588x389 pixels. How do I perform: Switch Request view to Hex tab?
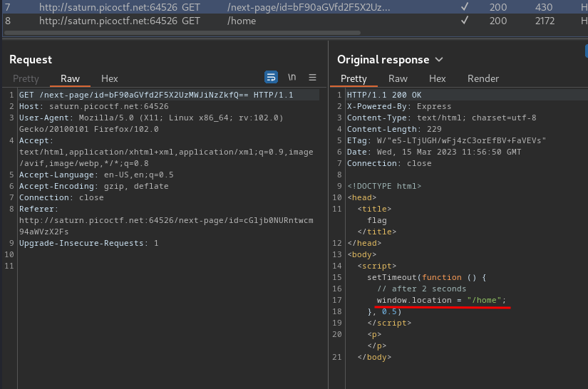click(x=110, y=78)
